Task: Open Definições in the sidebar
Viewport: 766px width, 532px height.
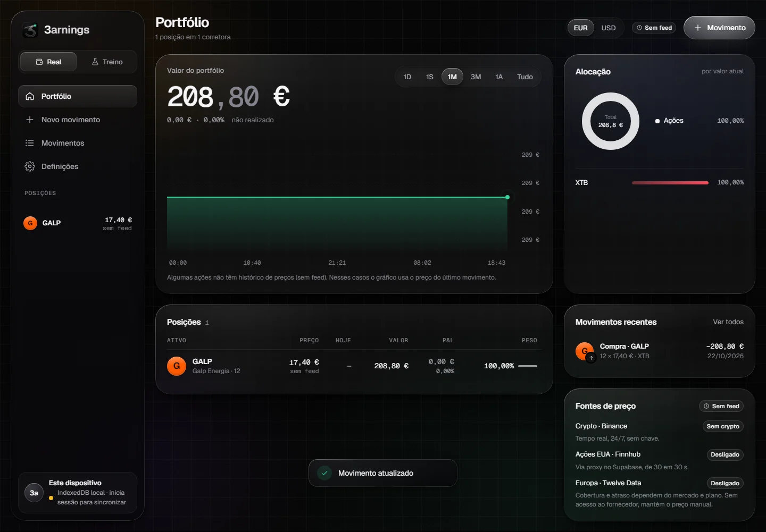Action: pos(78,166)
